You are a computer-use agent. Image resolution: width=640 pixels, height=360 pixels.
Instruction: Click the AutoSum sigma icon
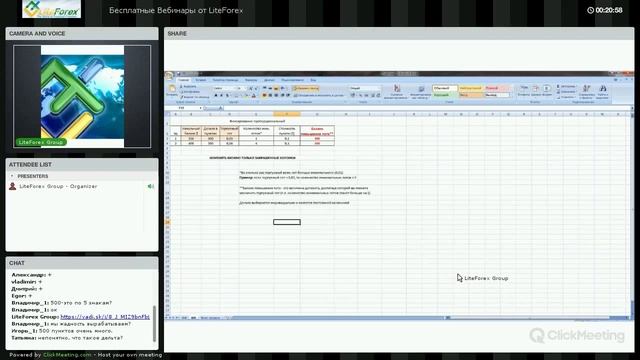pos(559,87)
